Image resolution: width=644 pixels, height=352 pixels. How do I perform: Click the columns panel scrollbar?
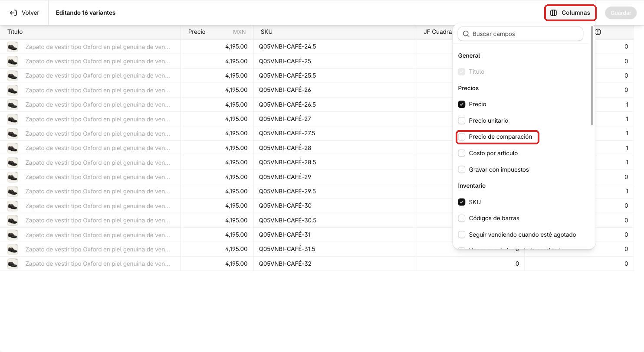[x=592, y=76]
